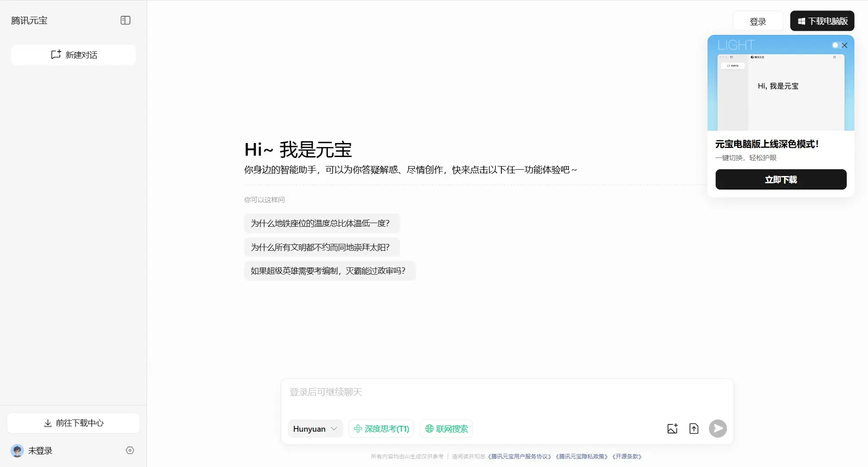This screenshot has width=868, height=467.
Task: Click the file upload icon
Action: (694, 429)
